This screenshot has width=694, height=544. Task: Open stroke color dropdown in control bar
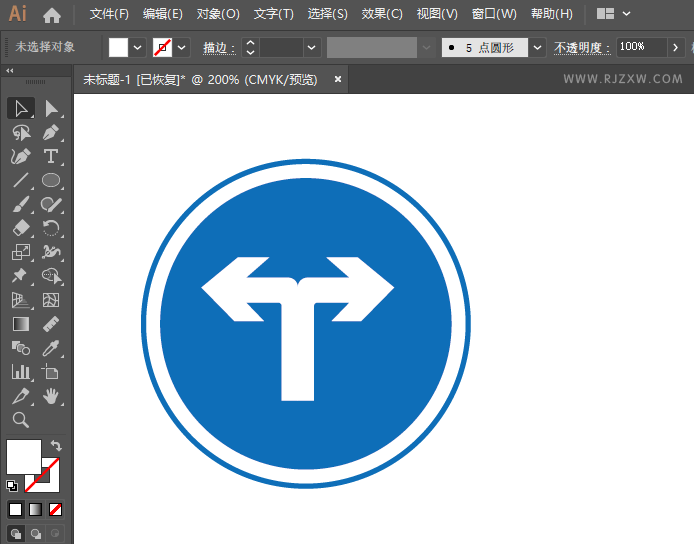click(x=182, y=47)
